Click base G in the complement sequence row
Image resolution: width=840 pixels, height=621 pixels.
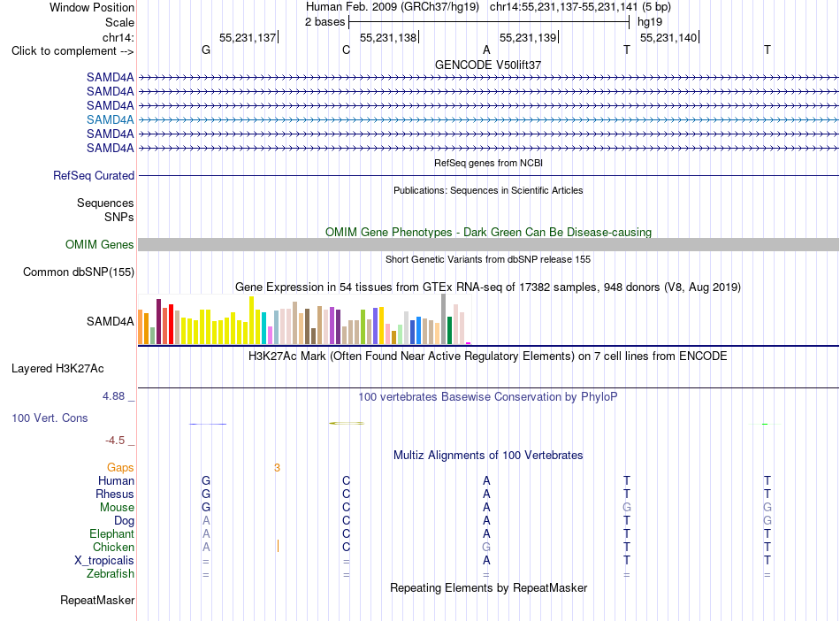pyautogui.click(x=206, y=50)
